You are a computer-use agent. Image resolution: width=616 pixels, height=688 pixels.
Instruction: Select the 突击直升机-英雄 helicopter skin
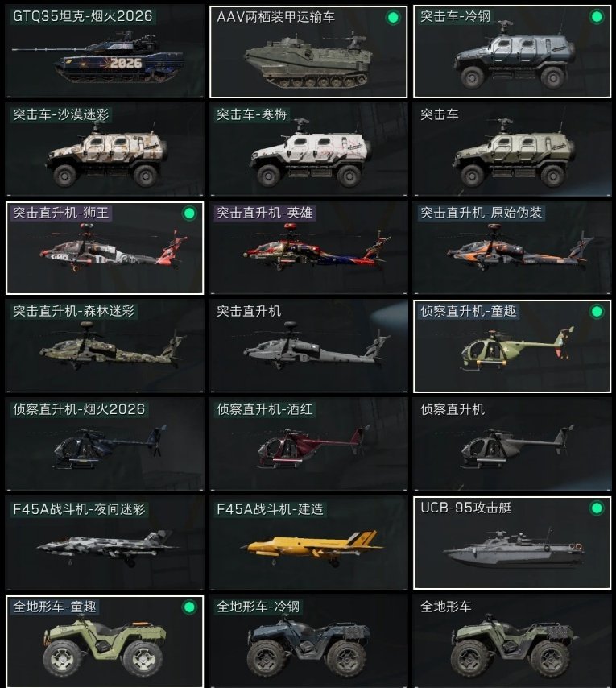(x=308, y=248)
